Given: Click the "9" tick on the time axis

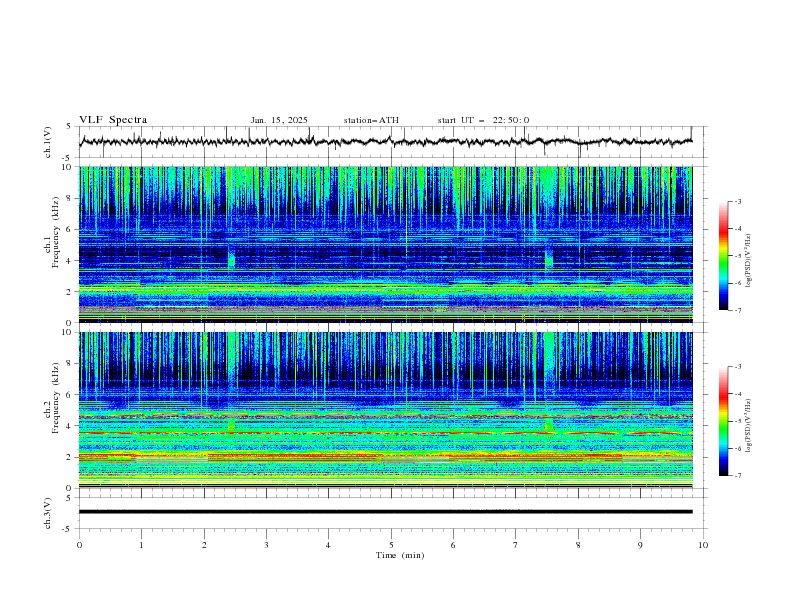Looking at the screenshot, I should click(x=640, y=545).
